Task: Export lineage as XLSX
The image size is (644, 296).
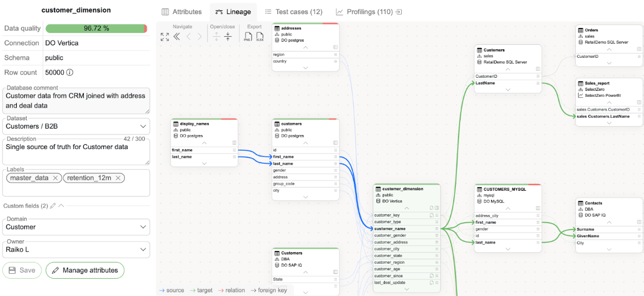Action: (260, 37)
